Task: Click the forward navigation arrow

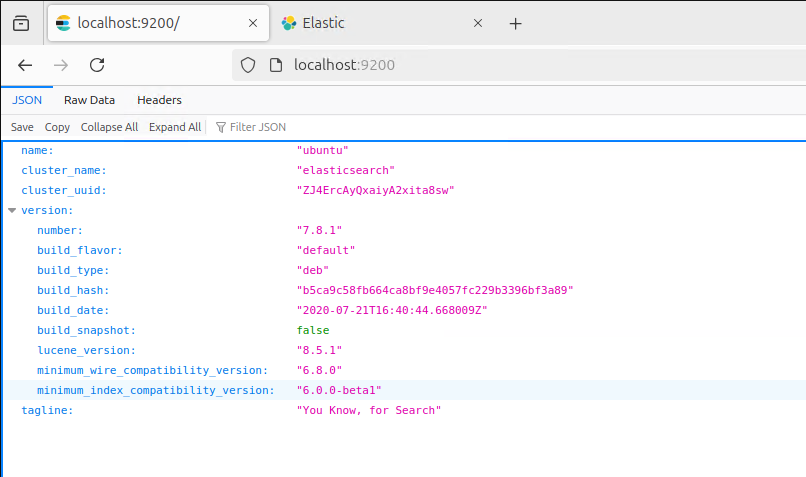Action: tap(61, 65)
